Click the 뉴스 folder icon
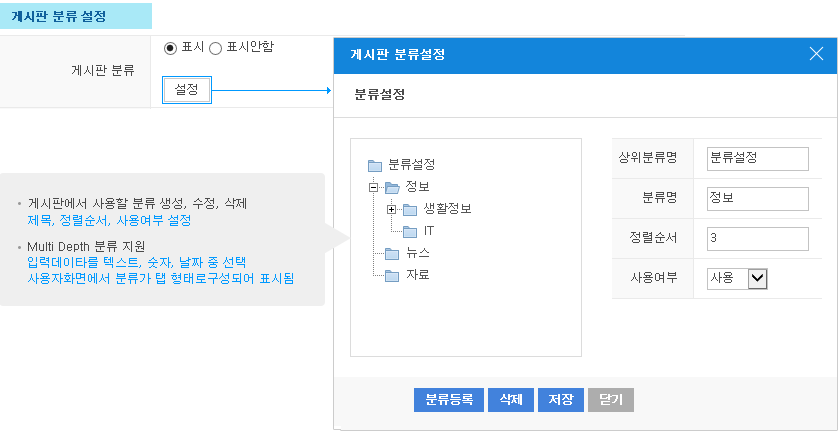Viewport: 838px width, 433px height. click(392, 253)
